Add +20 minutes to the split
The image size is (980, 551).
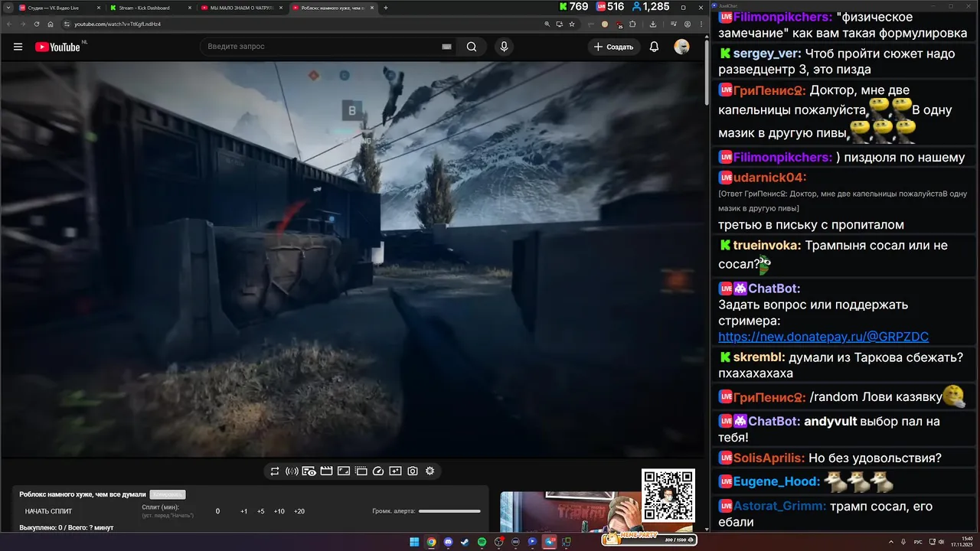click(x=299, y=511)
